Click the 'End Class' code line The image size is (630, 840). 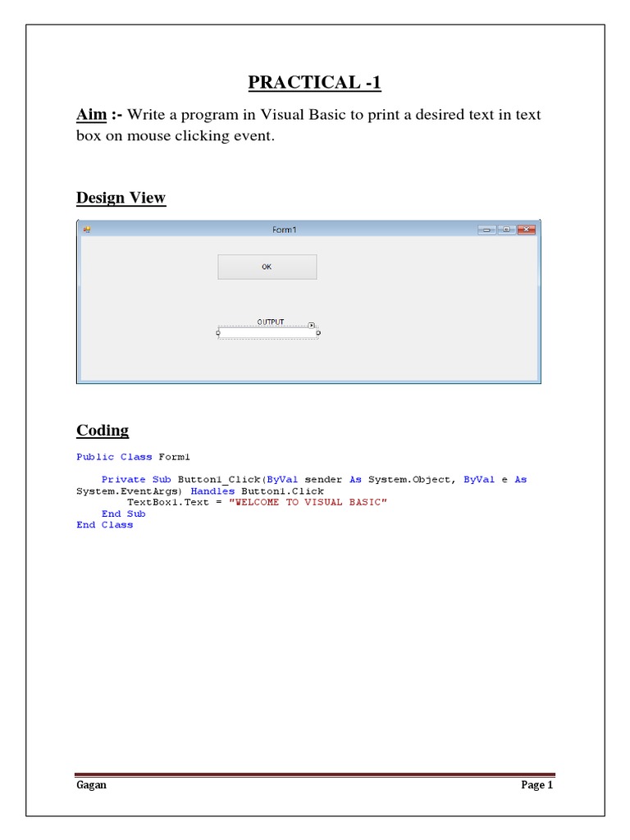pyautogui.click(x=104, y=525)
